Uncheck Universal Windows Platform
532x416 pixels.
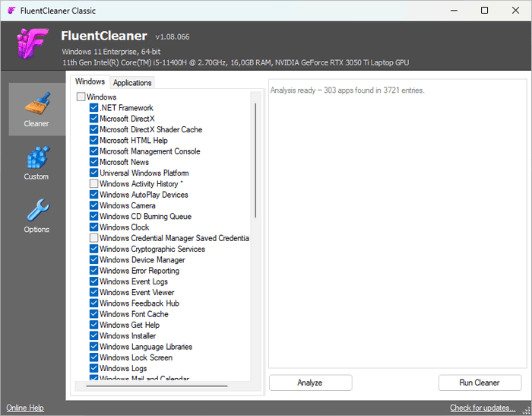93,173
